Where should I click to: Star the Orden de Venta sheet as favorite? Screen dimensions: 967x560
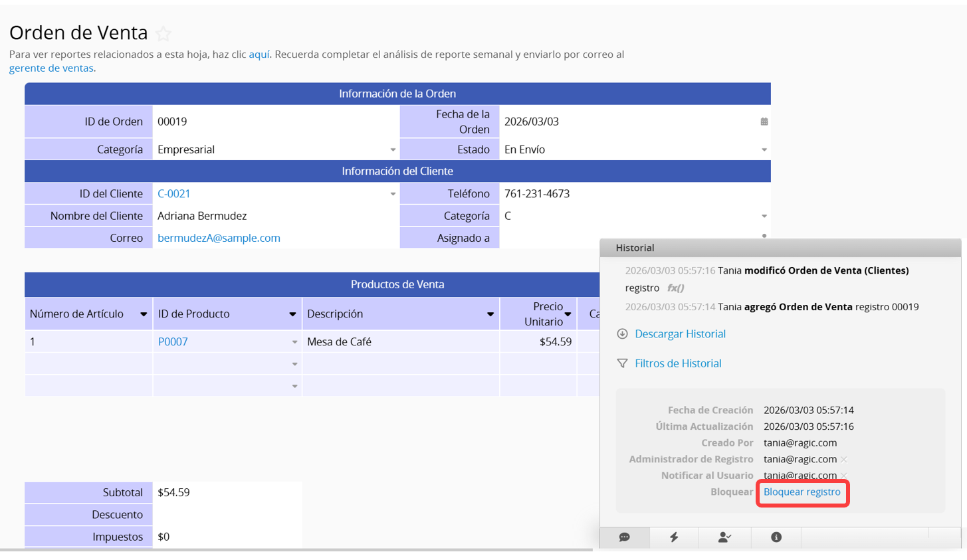click(x=163, y=33)
